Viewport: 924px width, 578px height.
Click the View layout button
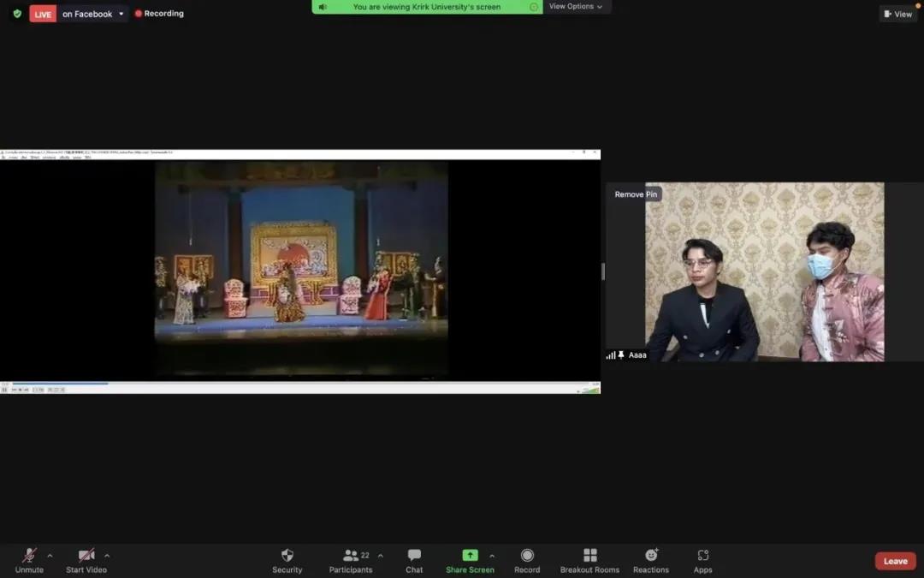(x=897, y=14)
